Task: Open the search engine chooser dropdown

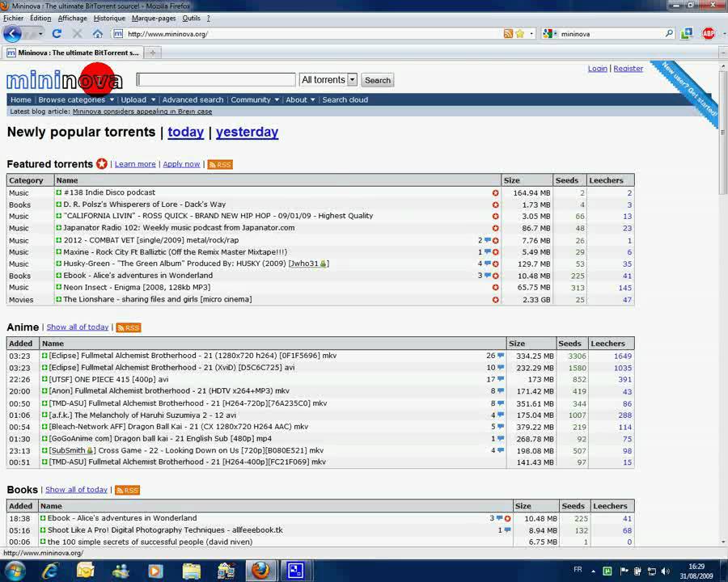Action: pos(550,33)
